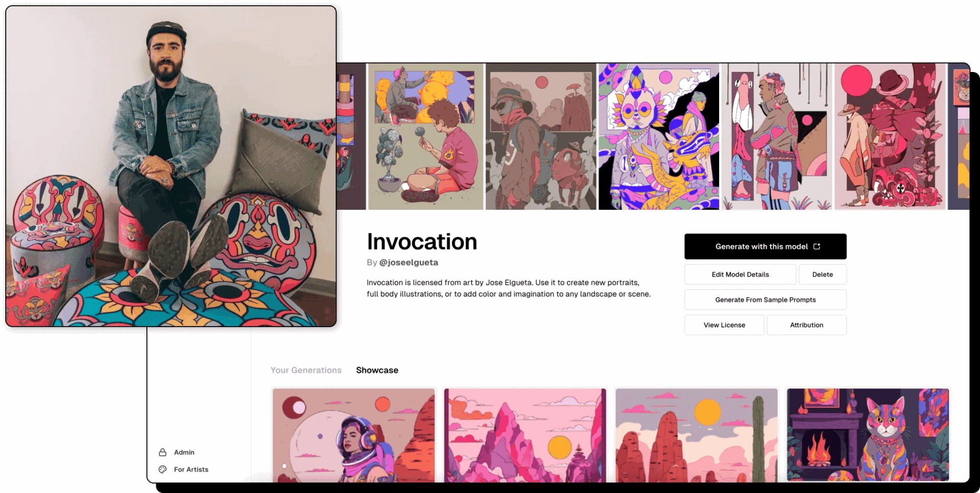Select the banner artwork with yellow dragon
The height and width of the screenshot is (493, 980).
(658, 136)
